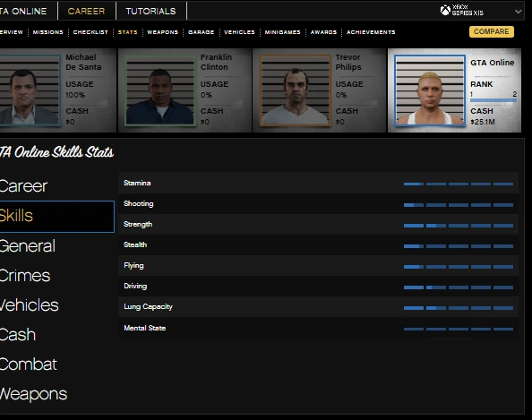Open the GARAGE subtab

coord(202,32)
